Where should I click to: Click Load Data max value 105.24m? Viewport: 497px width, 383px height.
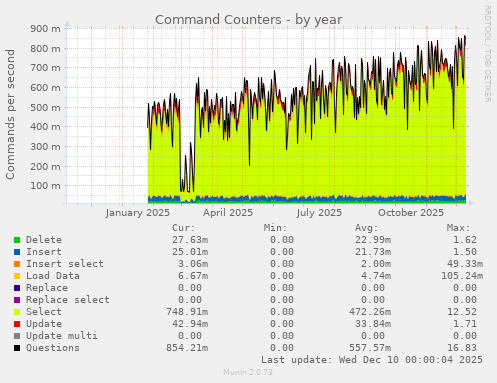click(462, 276)
